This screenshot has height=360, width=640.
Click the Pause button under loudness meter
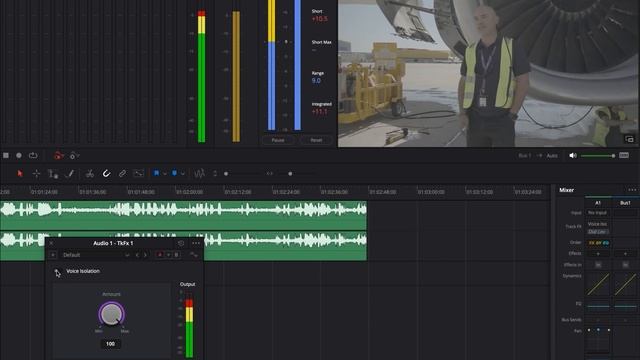tap(278, 140)
